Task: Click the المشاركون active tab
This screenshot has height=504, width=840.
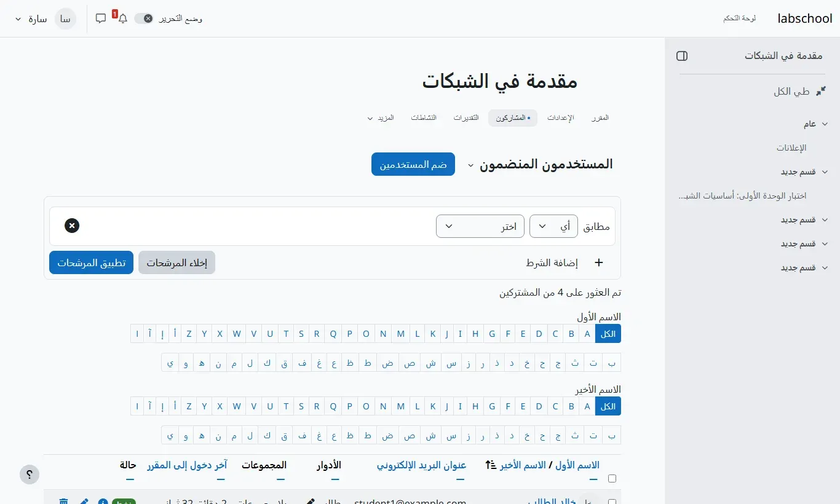Action: coord(513,118)
